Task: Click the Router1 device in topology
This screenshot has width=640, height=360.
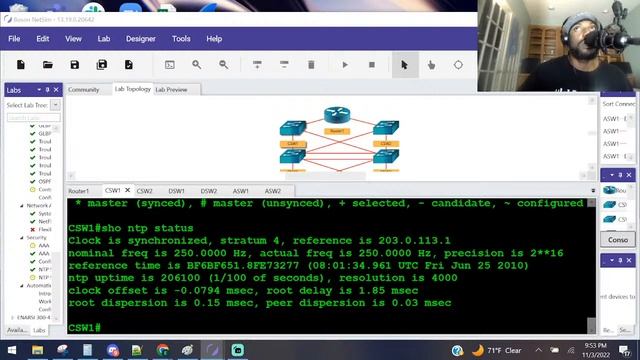Action: [x=337, y=116]
